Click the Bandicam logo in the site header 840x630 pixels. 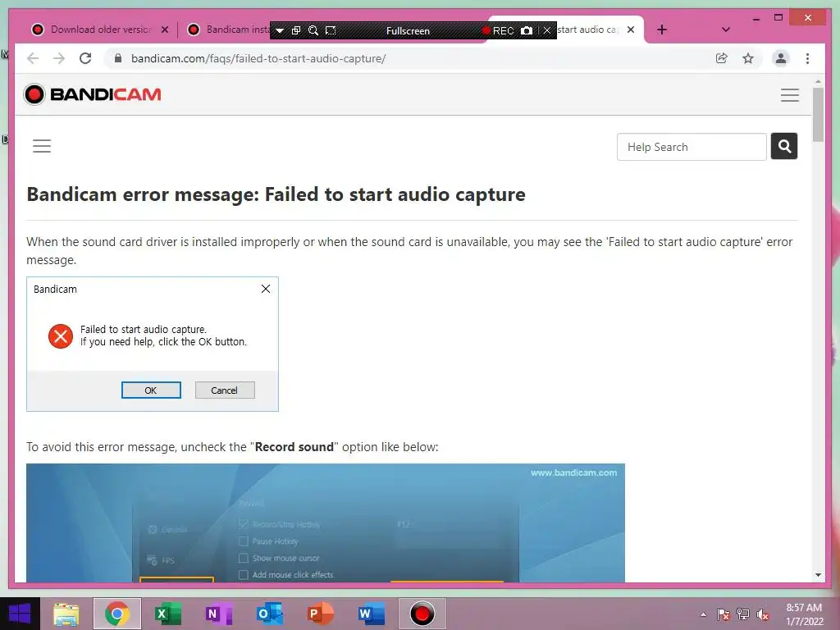pyautogui.click(x=92, y=94)
